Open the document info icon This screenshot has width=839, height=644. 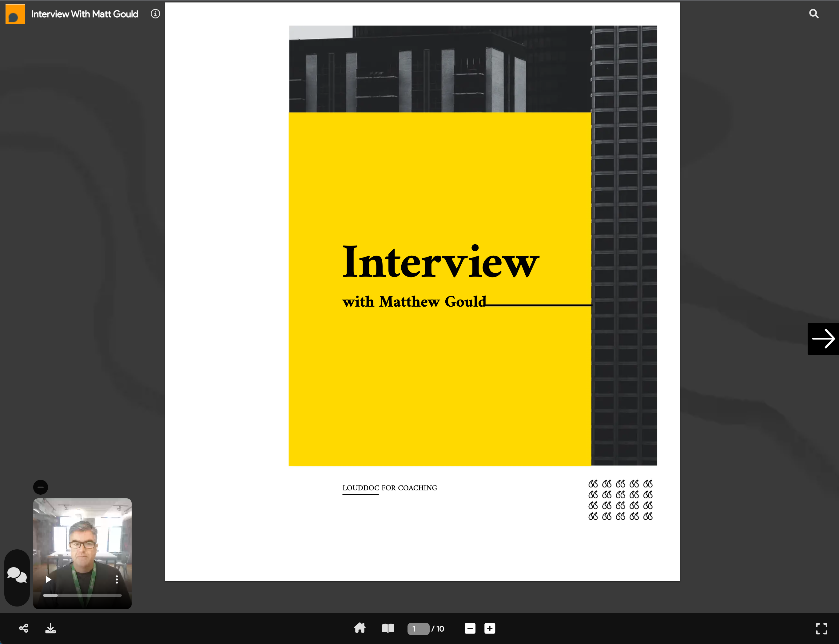pos(155,14)
